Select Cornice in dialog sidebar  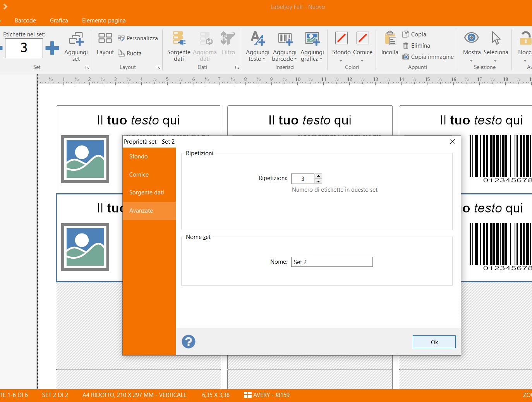click(149, 175)
